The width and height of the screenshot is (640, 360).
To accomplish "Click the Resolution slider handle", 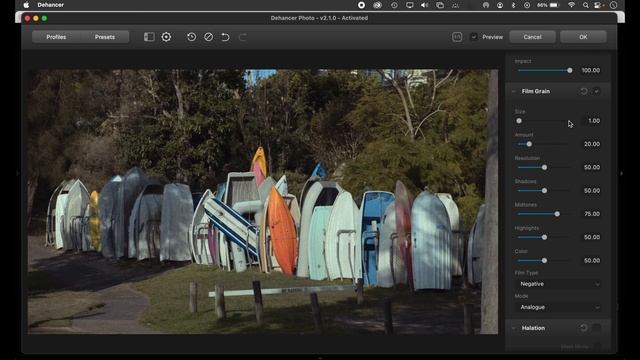I will [544, 167].
